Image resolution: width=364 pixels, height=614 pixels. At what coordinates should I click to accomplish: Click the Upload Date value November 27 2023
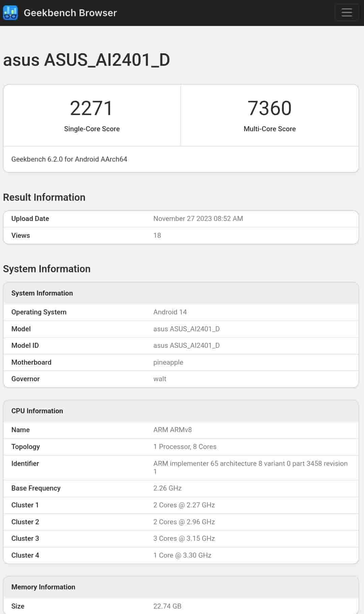point(198,219)
